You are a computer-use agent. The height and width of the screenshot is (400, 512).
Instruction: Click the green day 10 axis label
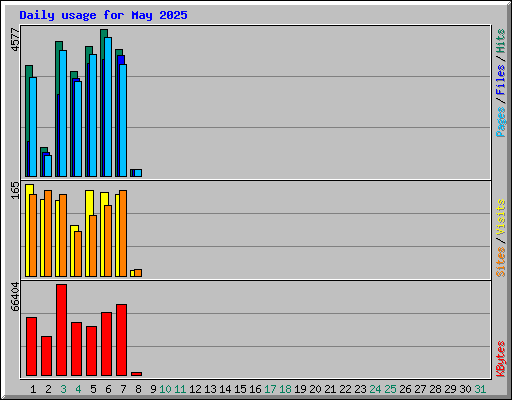pos(165,389)
